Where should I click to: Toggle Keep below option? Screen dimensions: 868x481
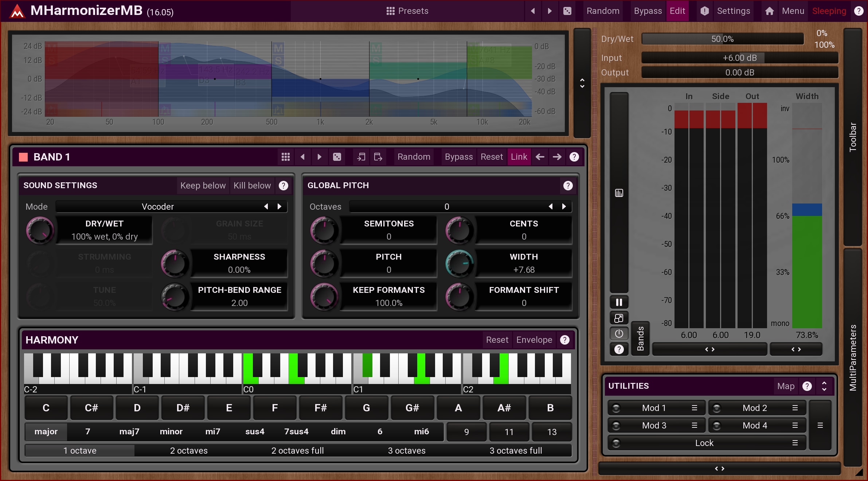click(203, 186)
